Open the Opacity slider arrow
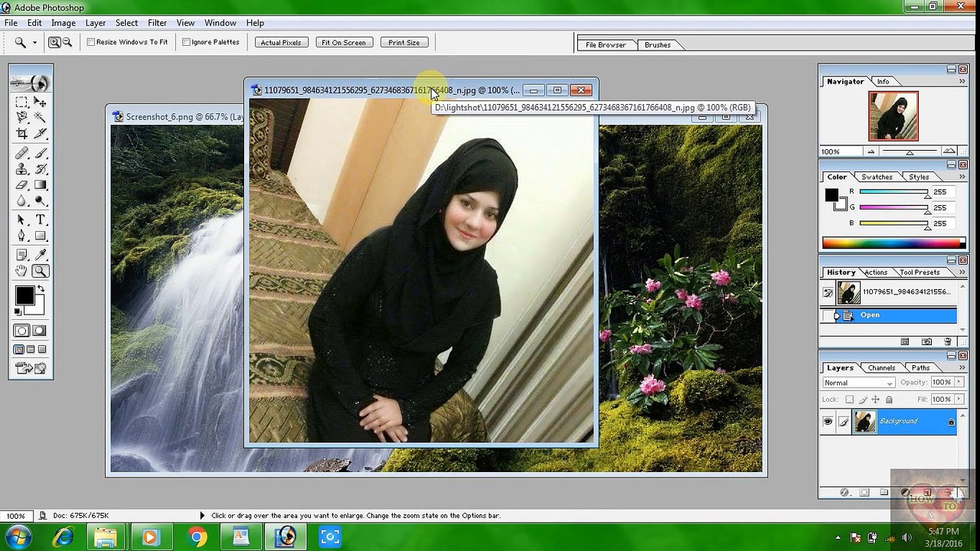 pos(958,383)
